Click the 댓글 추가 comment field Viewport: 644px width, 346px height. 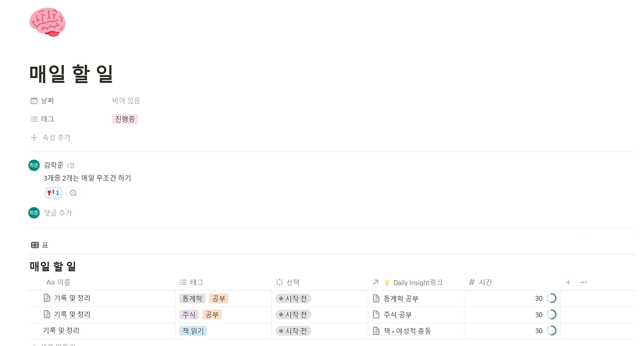[x=58, y=213]
